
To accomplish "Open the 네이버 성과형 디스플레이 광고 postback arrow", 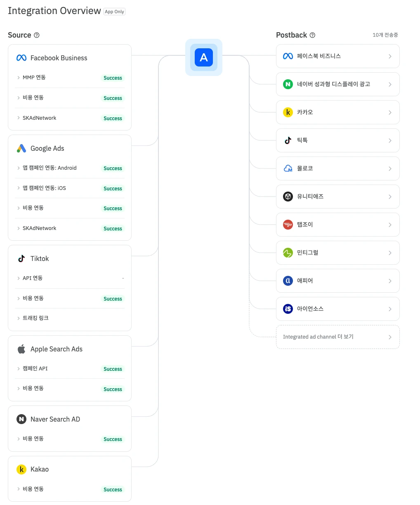I will point(390,84).
